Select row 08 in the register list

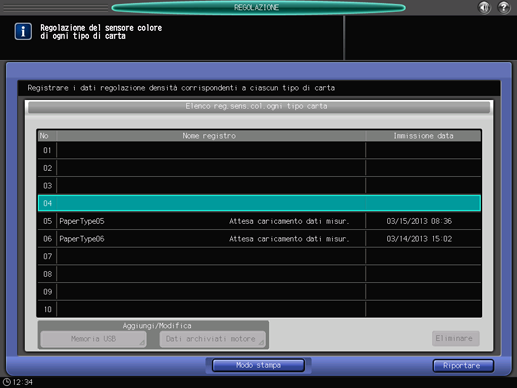[x=259, y=274]
